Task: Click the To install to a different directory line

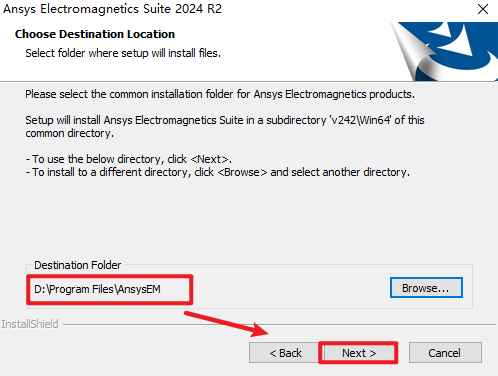Action: coord(218,172)
